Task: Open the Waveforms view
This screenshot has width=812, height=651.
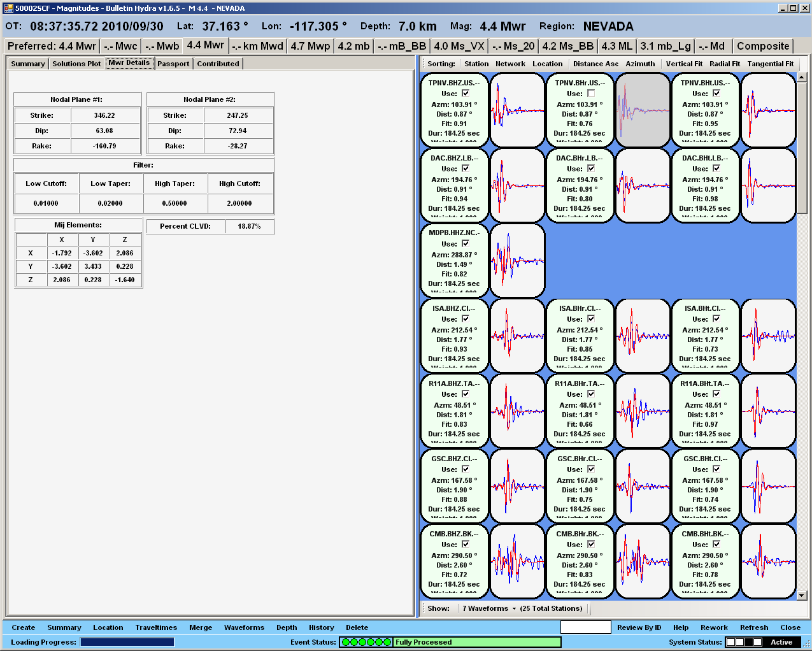Action: point(244,627)
